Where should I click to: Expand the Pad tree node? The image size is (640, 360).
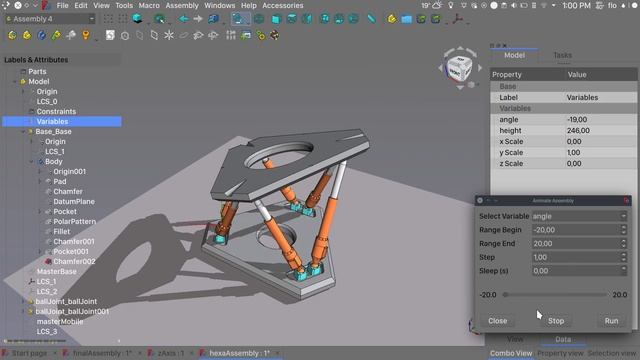[x=40, y=182]
